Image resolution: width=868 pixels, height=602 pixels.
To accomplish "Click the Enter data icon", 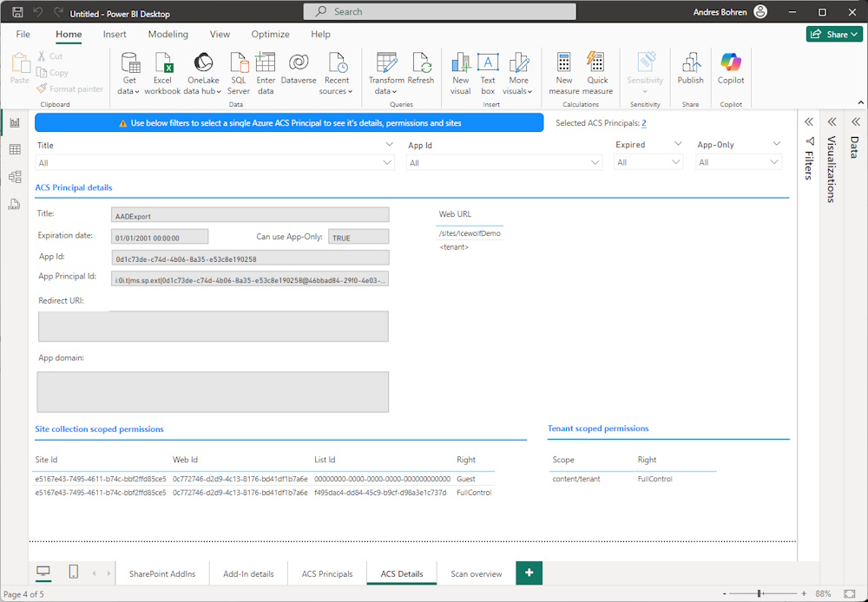I will coord(266,63).
